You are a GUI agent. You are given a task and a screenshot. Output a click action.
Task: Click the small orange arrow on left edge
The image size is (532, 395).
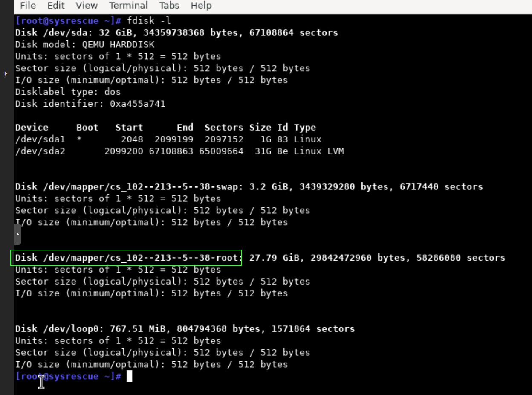[x=6, y=74]
